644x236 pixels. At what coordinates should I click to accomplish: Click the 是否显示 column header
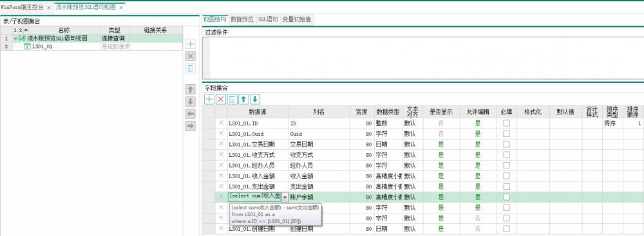[x=441, y=112]
